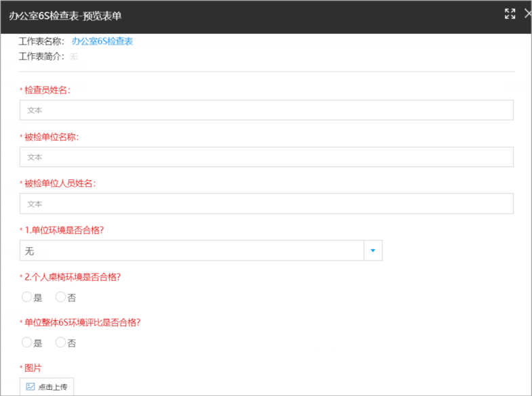This screenshot has height=396, width=532.
Task: Select 是 for 个人桌椅环境是否合格
Action: click(x=26, y=297)
